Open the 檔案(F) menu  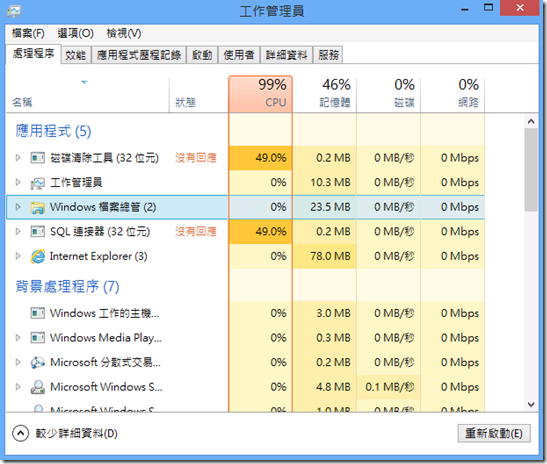coord(28,33)
